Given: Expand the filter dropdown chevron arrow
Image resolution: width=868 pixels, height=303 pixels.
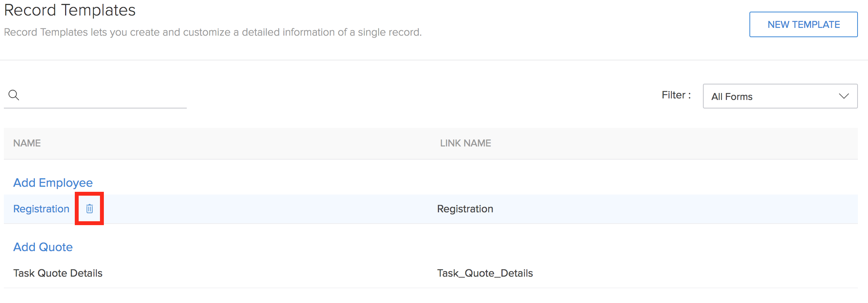Looking at the screenshot, I should (844, 96).
